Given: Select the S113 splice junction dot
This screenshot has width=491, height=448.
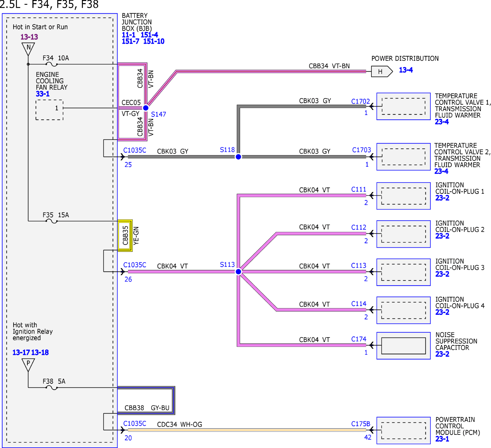Looking at the screenshot, I should (238, 272).
